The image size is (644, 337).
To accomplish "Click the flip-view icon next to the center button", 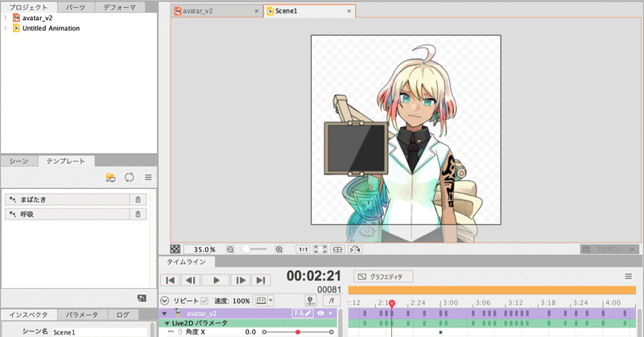I will 355,249.
